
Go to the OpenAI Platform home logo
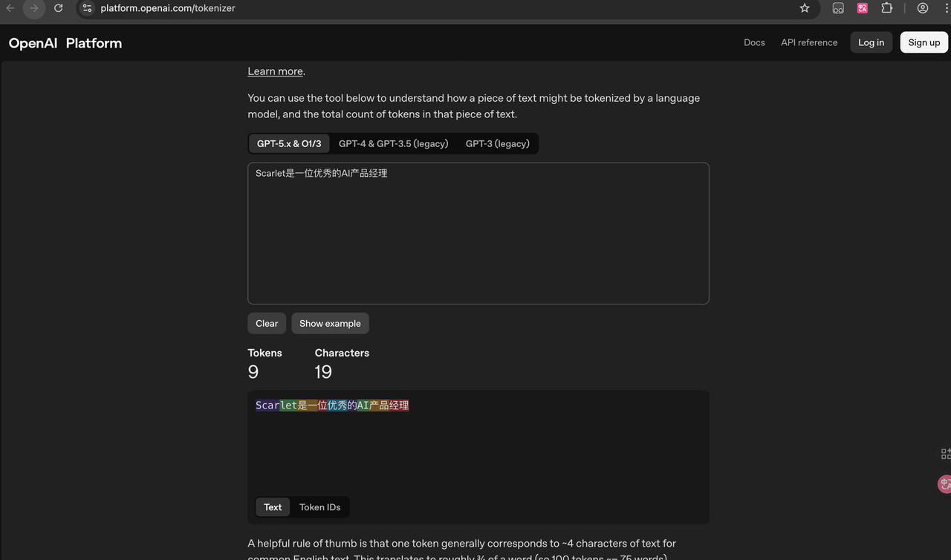coord(65,43)
